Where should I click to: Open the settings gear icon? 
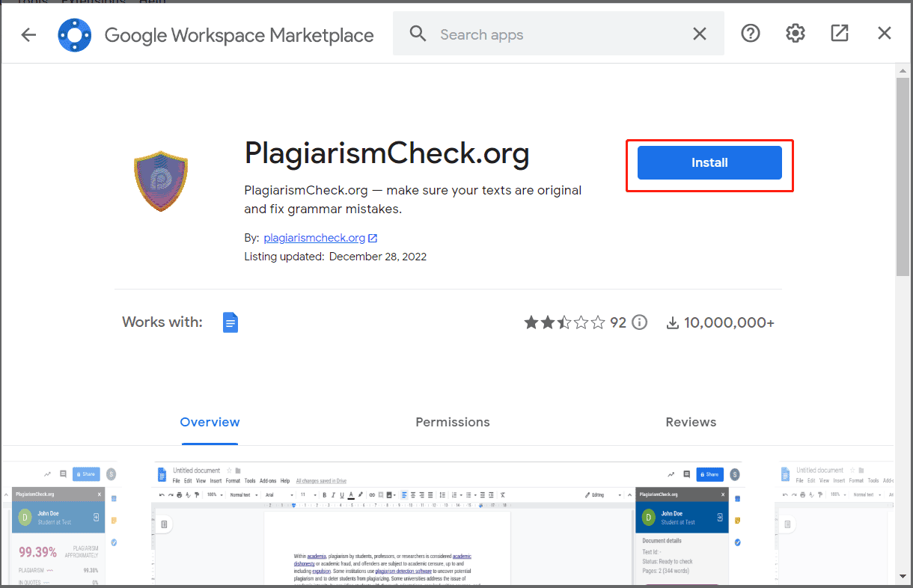coord(795,34)
